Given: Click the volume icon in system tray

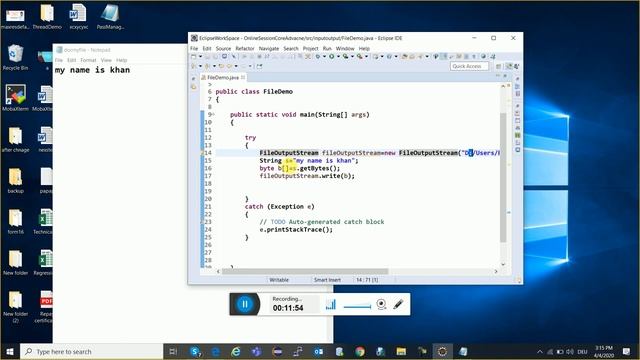Looking at the screenshot, I should click(570, 351).
